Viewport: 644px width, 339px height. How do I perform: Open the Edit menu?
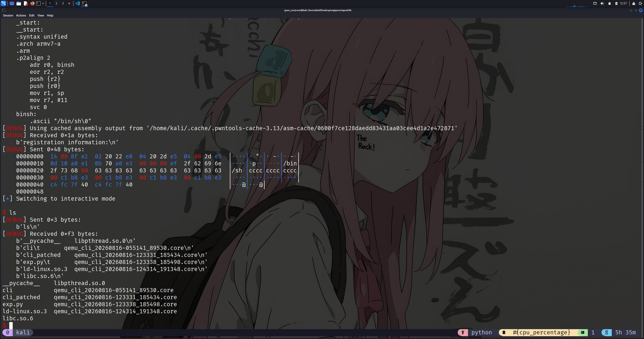click(x=32, y=15)
